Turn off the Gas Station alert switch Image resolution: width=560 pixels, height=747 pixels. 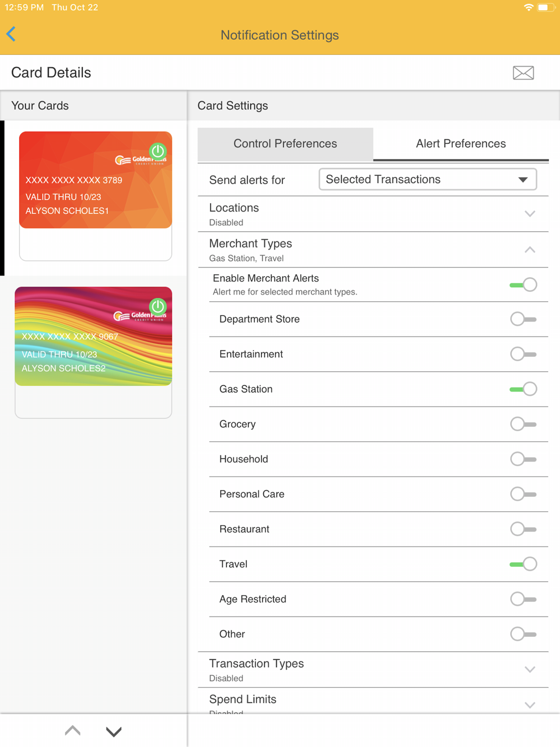(x=523, y=389)
